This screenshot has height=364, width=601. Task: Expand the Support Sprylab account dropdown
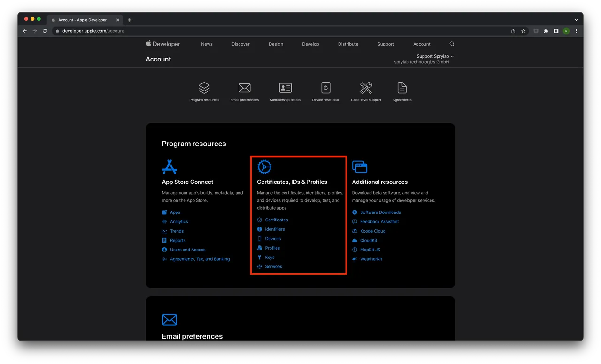point(435,56)
